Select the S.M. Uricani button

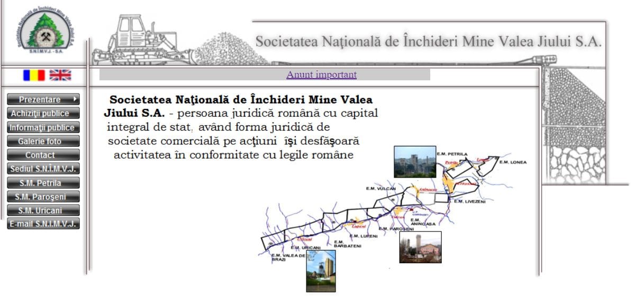pyautogui.click(x=43, y=210)
